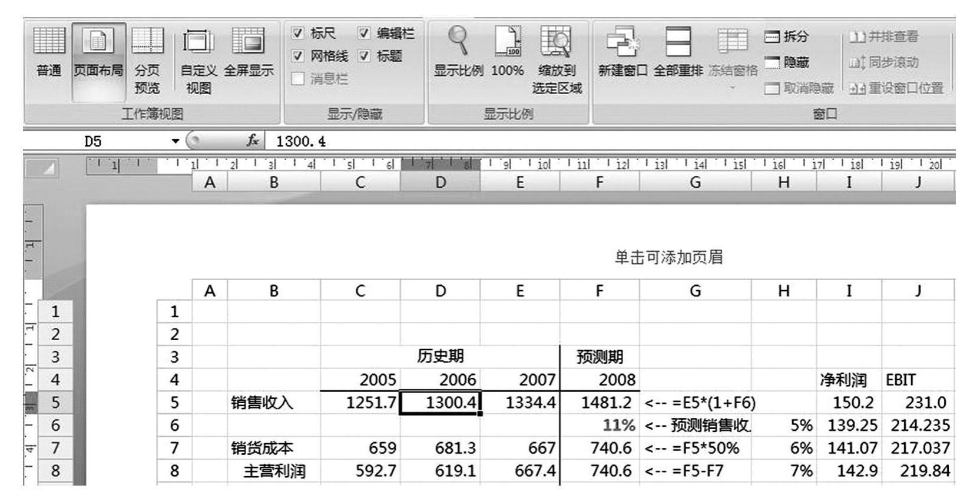Click the select-all corner button
Viewport: 980px width, 495px height.
point(41,170)
